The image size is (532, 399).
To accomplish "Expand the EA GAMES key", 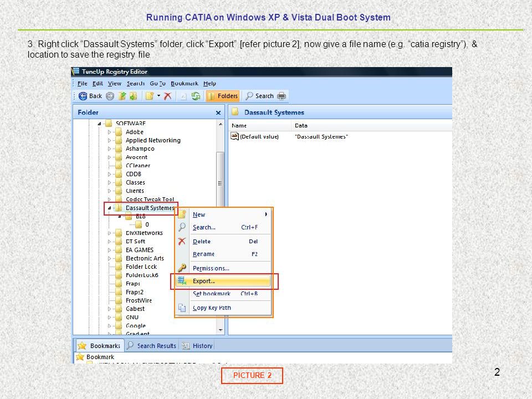I will 109,250.
